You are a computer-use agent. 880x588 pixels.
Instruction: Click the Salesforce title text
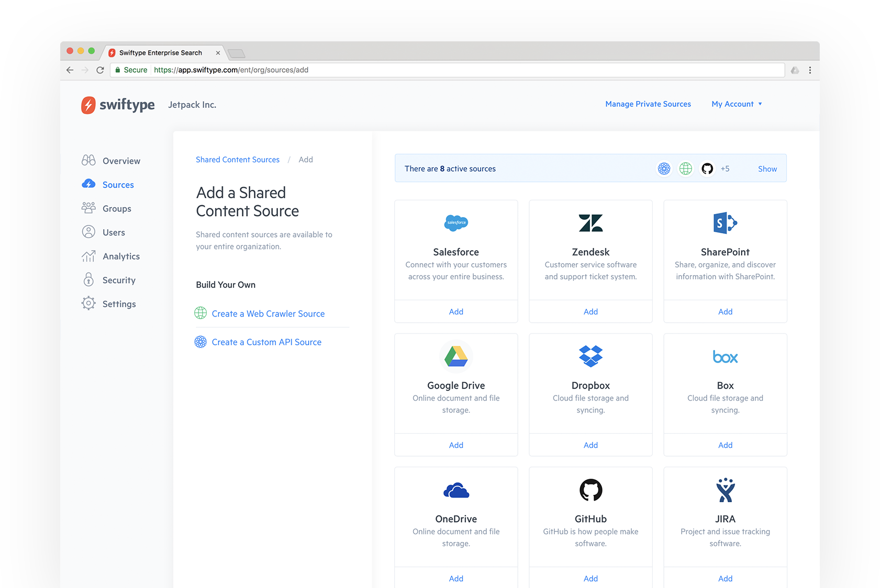456,252
